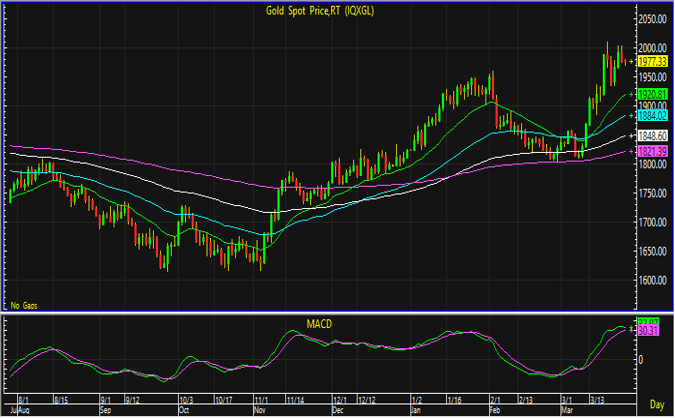The width and height of the screenshot is (675, 418).
Task: Toggle the No Gaps setting label
Action: pyautogui.click(x=24, y=303)
